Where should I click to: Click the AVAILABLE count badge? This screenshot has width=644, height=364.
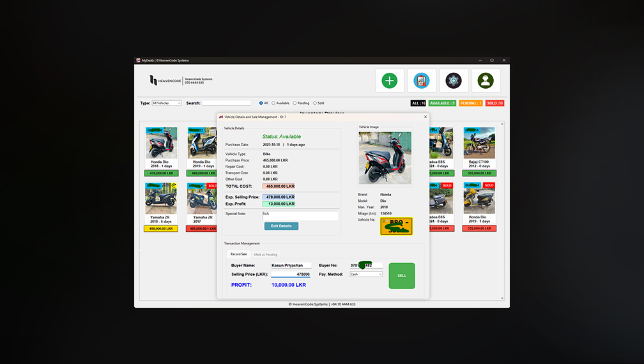[x=442, y=103]
